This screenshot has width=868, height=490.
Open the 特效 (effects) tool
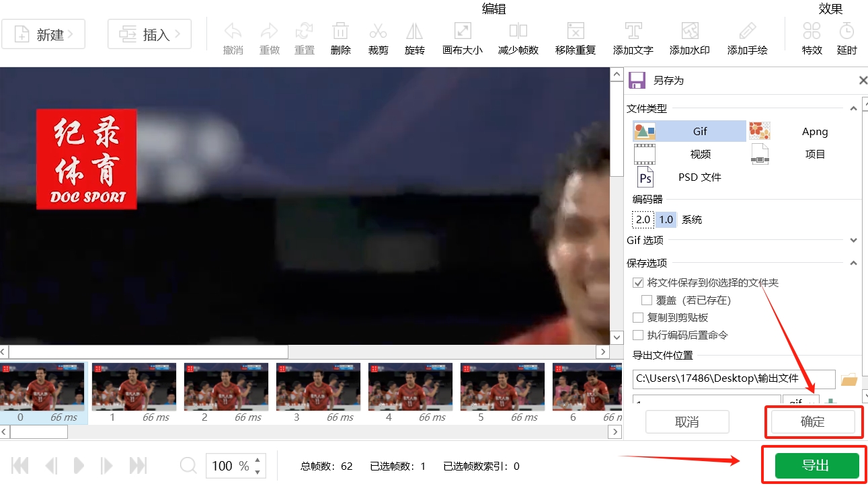(x=812, y=31)
